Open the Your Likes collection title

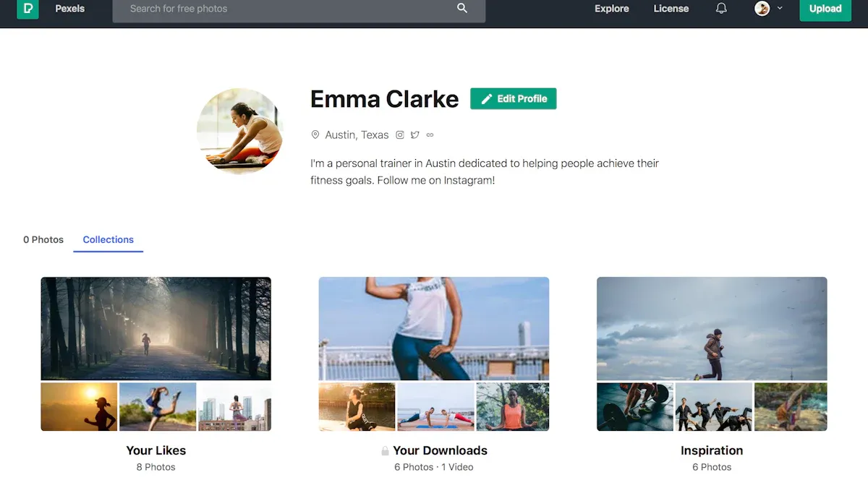[156, 450]
